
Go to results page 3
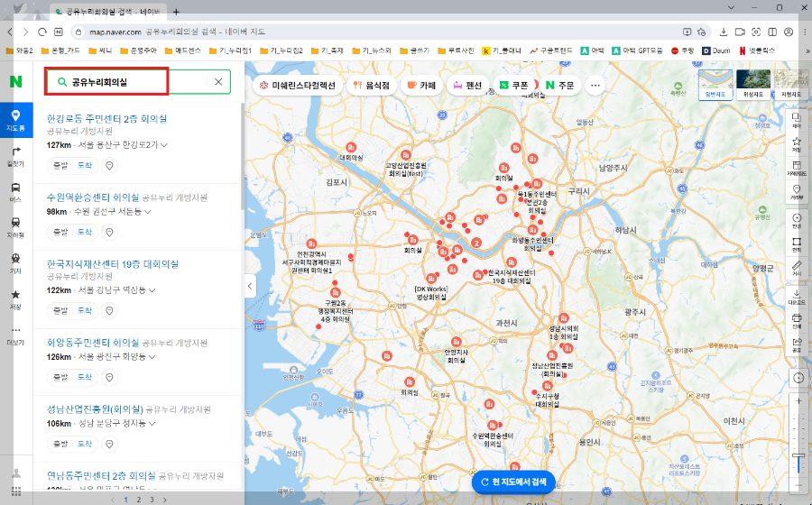click(152, 500)
